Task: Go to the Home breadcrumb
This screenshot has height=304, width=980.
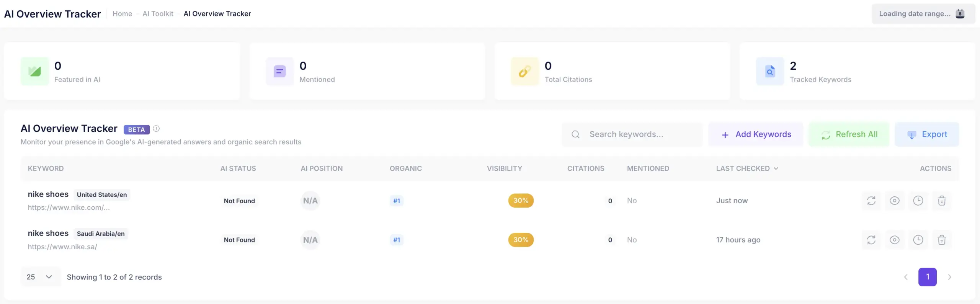Action: tap(122, 14)
